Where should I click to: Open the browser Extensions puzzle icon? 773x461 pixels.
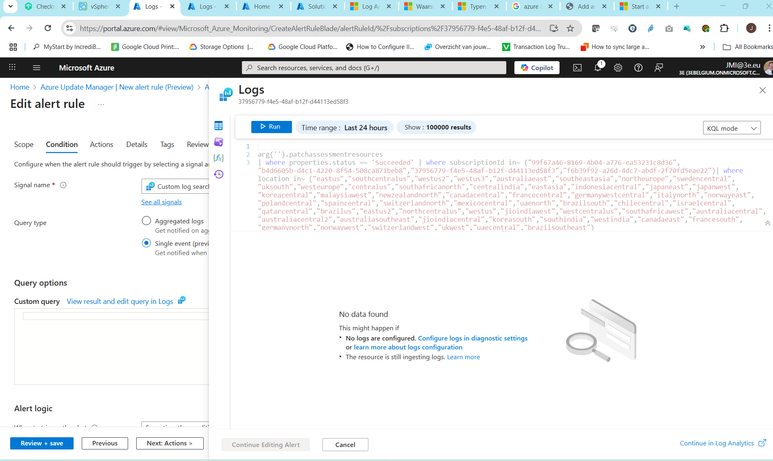[724, 28]
